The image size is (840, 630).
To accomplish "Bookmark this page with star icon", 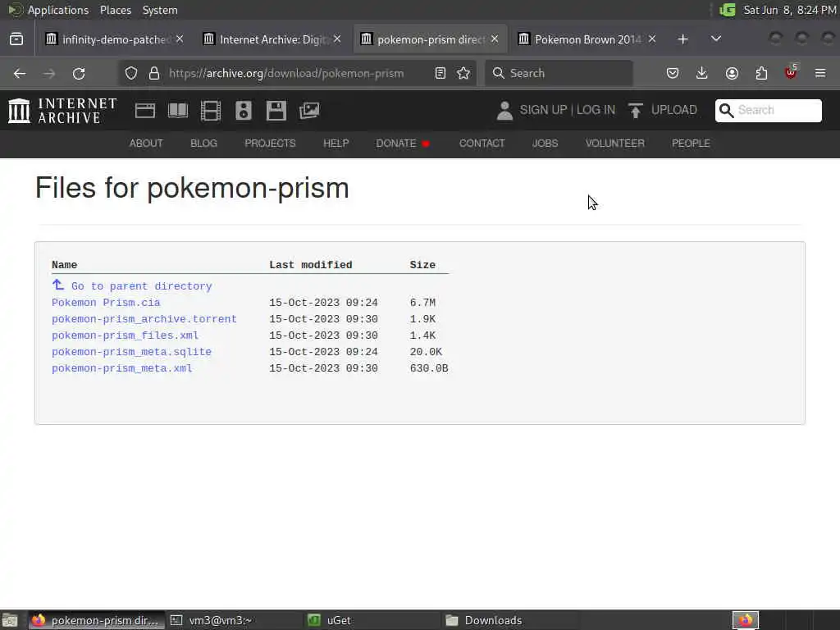I will pyautogui.click(x=463, y=73).
